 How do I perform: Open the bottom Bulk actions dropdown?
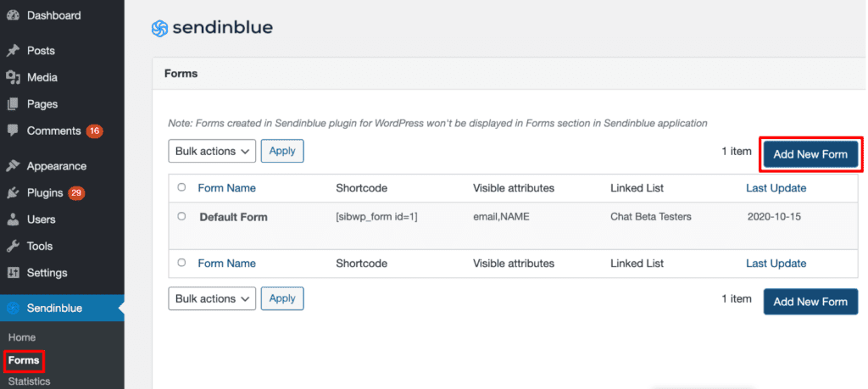click(x=212, y=298)
